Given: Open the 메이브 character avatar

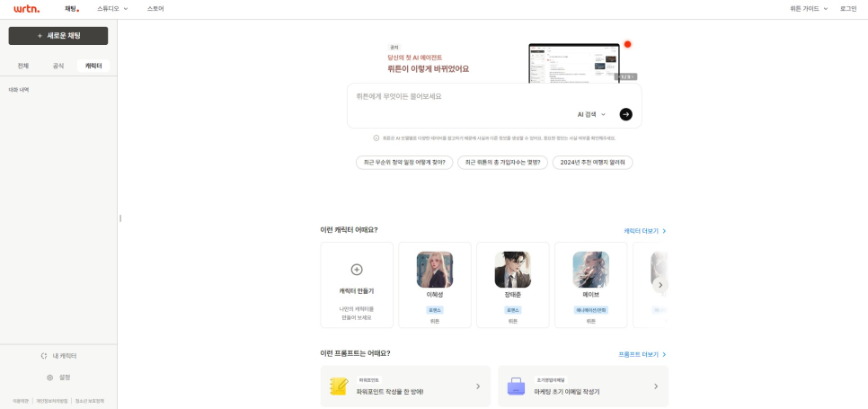Looking at the screenshot, I should [x=590, y=270].
